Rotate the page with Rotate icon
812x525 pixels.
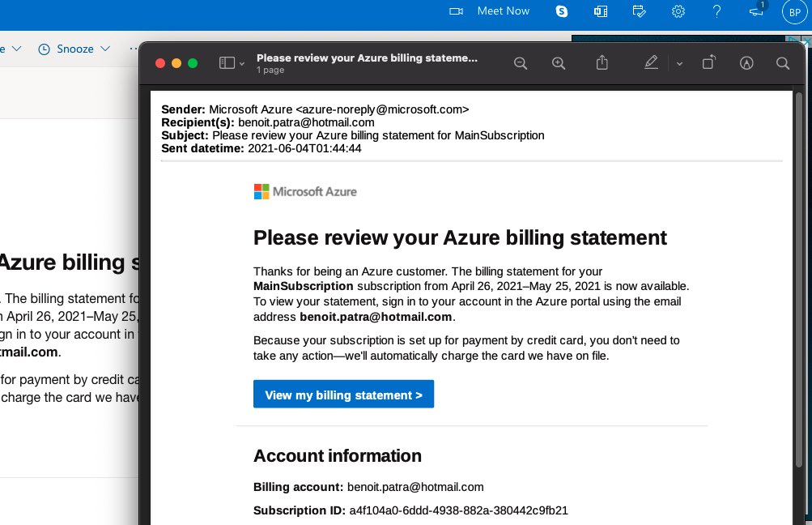pyautogui.click(x=709, y=62)
